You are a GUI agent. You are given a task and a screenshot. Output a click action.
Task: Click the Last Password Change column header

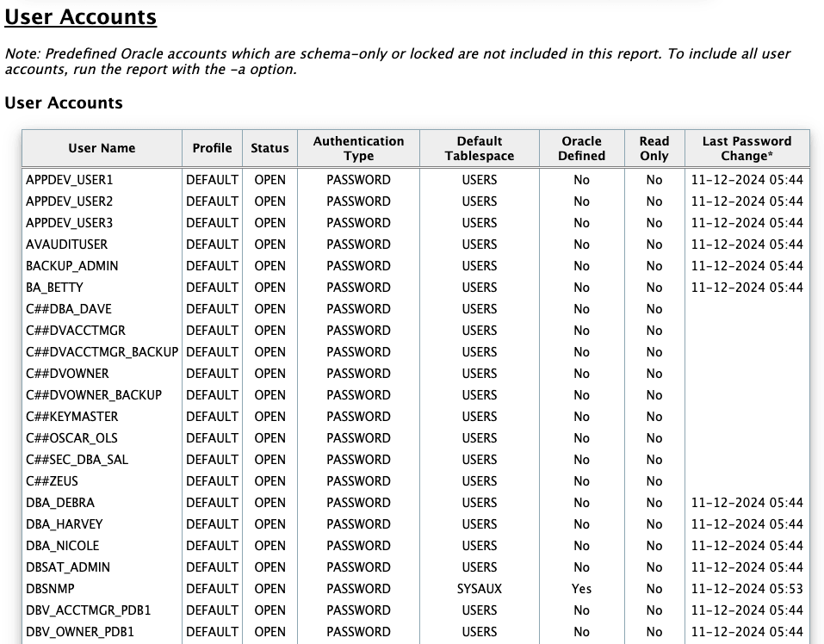747,148
